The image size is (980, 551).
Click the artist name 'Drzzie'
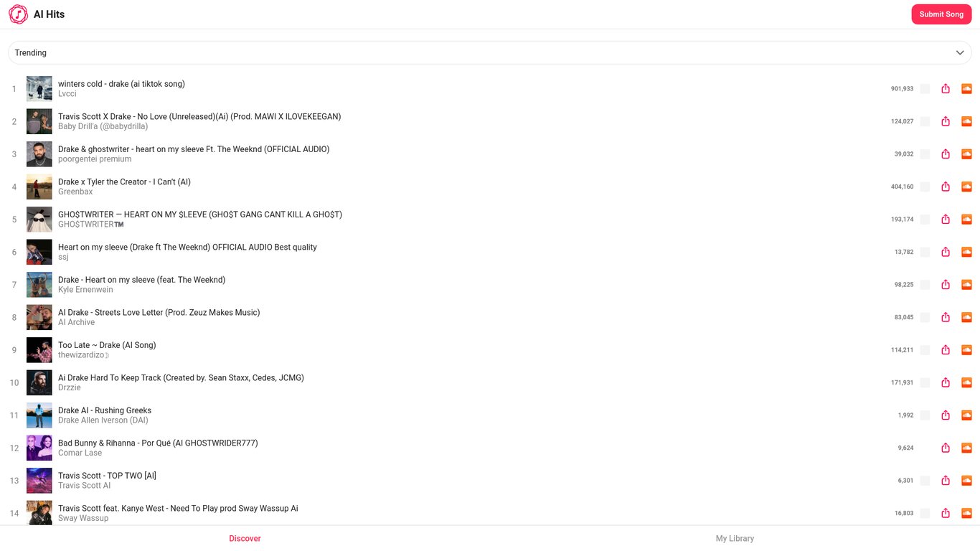click(70, 387)
